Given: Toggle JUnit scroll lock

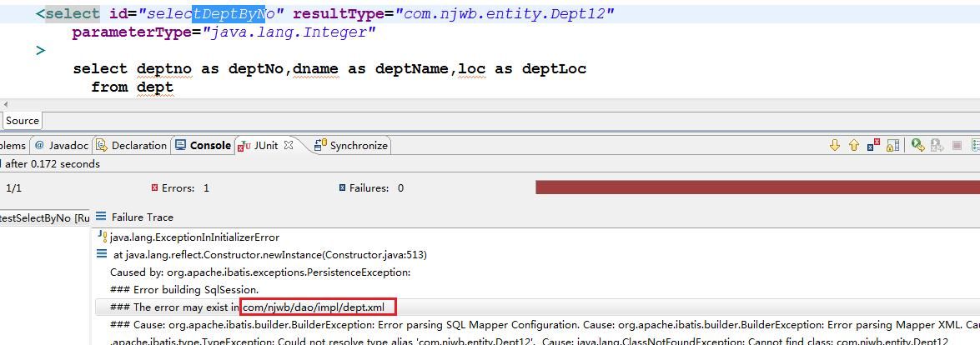Looking at the screenshot, I should point(892,145).
